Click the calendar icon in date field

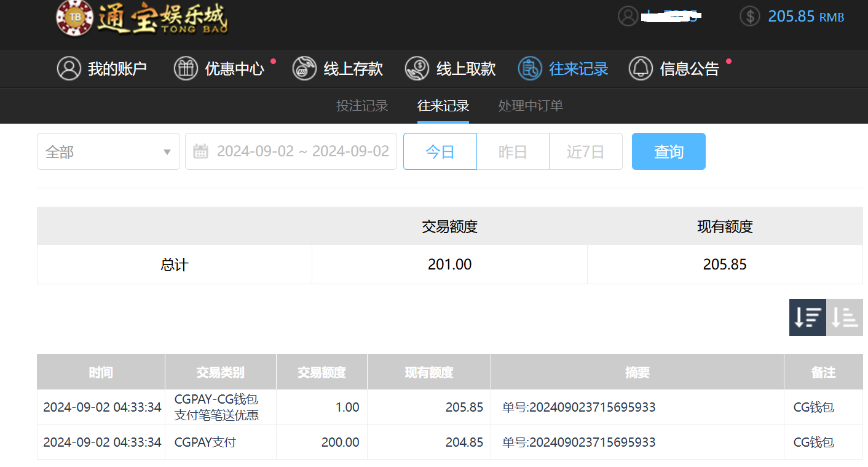point(200,151)
